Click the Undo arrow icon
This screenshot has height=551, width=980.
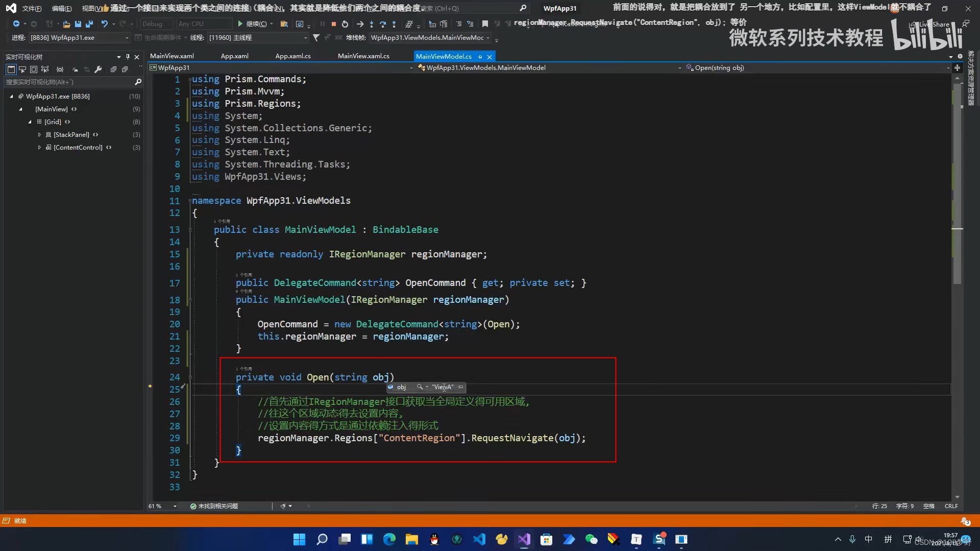tap(104, 23)
